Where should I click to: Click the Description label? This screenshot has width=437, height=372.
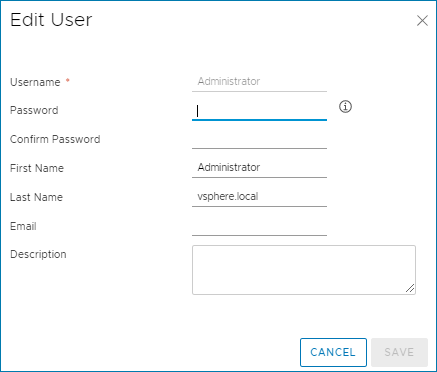click(x=38, y=254)
